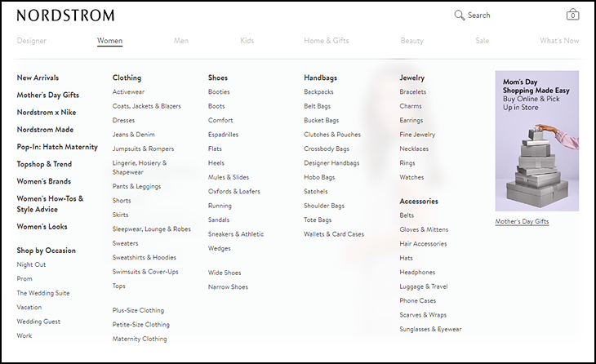Image resolution: width=596 pixels, height=364 pixels.
Task: Open Sneakers & Athletic
Action: pos(236,234)
